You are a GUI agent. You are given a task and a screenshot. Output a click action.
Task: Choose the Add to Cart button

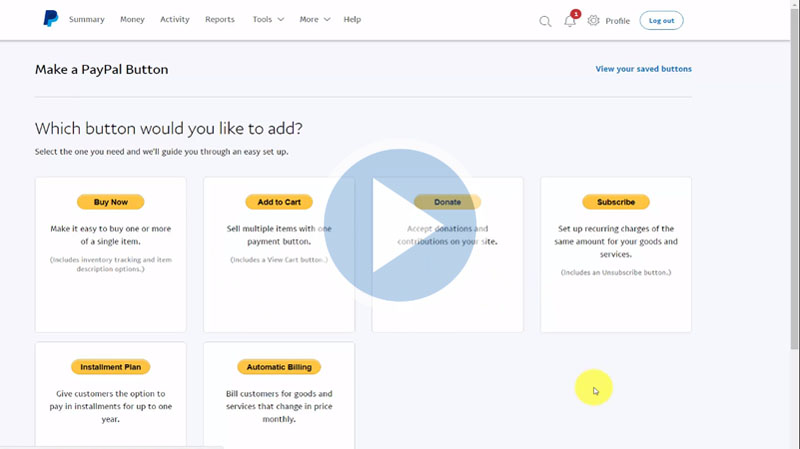click(279, 202)
